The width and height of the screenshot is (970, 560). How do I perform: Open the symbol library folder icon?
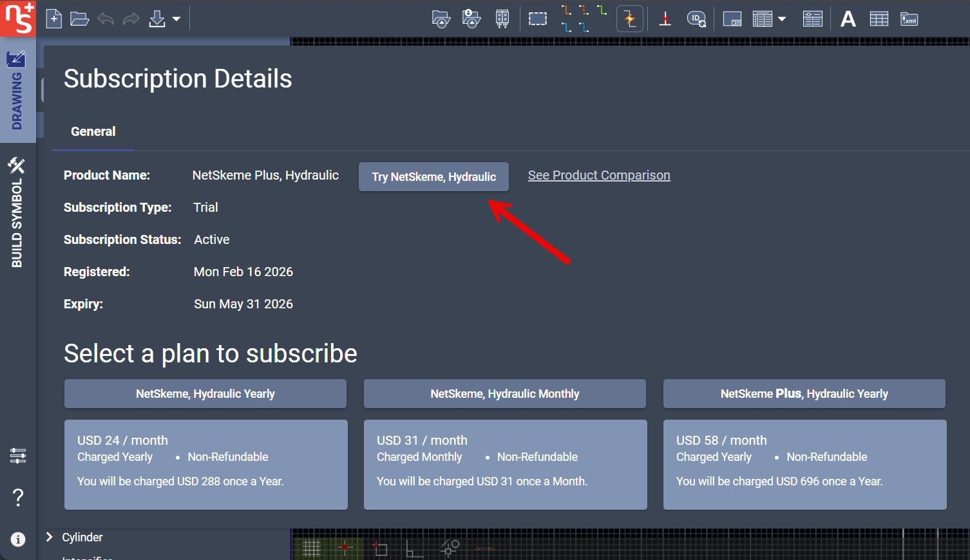[x=441, y=19]
